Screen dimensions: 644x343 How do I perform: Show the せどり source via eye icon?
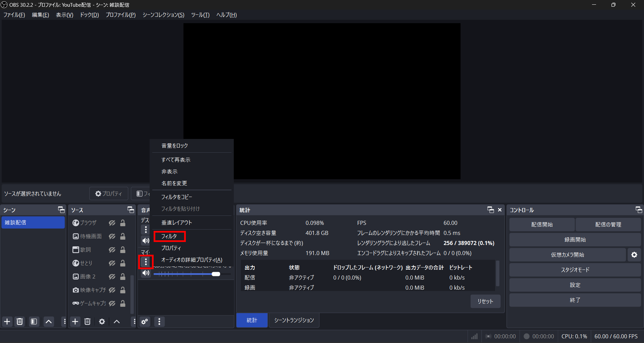[112, 263]
